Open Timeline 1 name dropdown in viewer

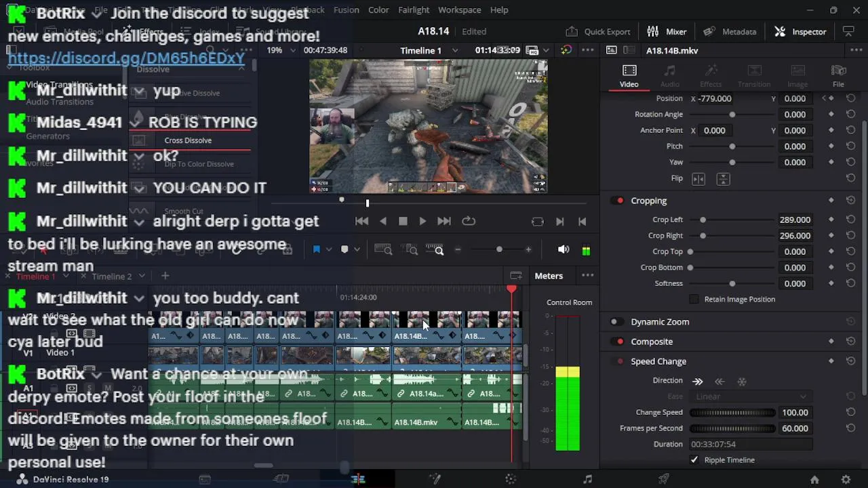tap(455, 51)
